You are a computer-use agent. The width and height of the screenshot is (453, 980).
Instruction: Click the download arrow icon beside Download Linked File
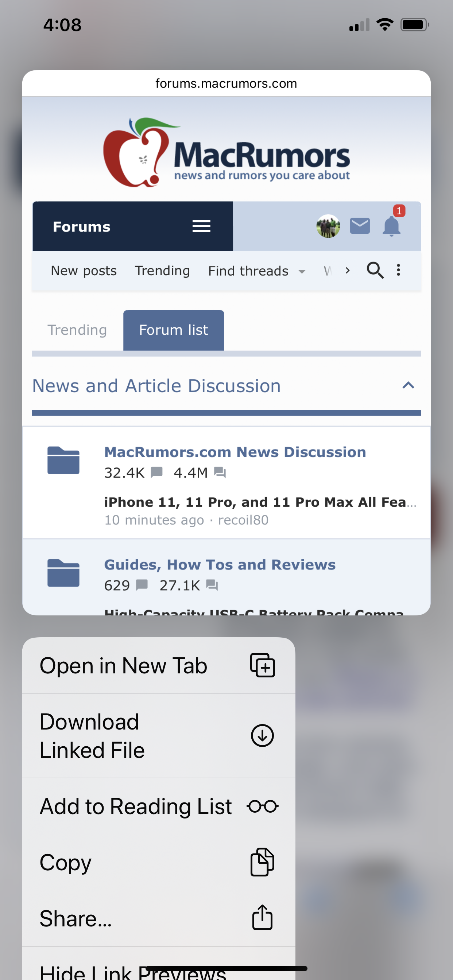[262, 735]
